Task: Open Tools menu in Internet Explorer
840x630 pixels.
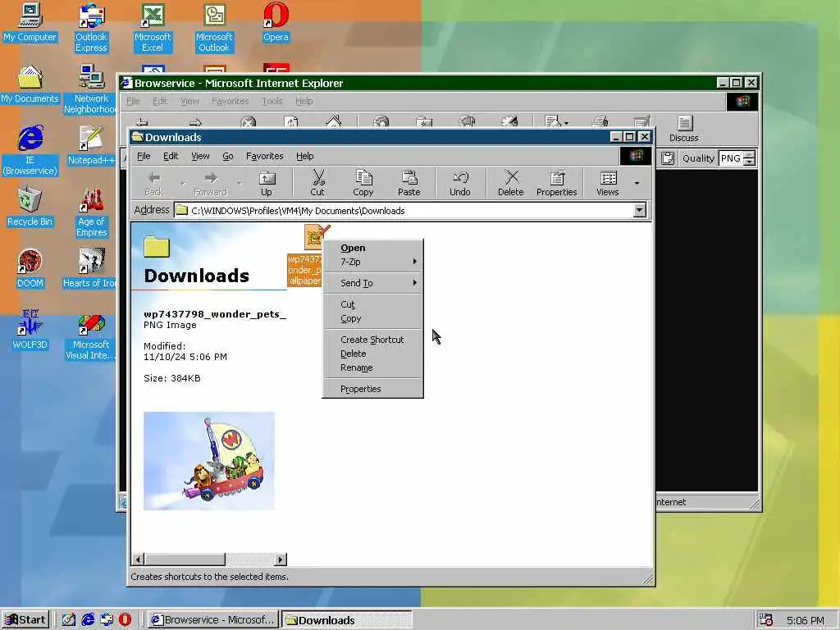Action: tap(272, 101)
